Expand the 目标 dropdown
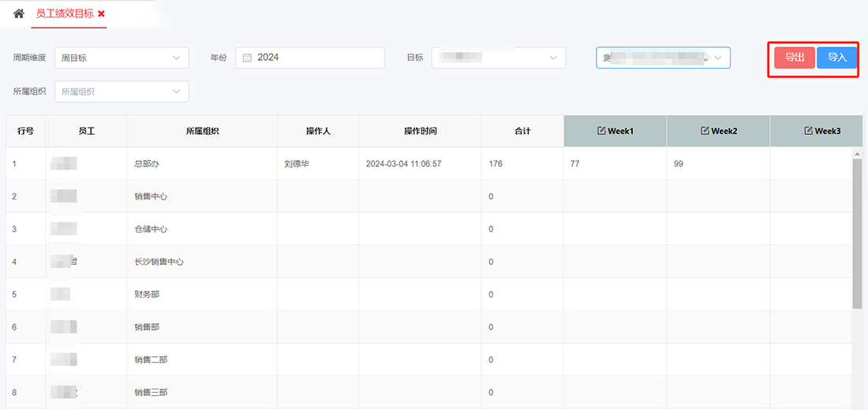The width and height of the screenshot is (868, 410). coord(498,58)
